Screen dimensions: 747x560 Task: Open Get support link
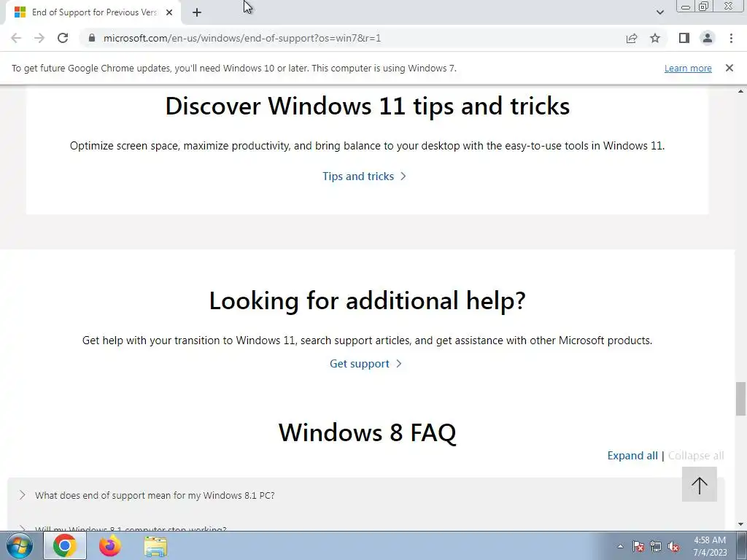pyautogui.click(x=360, y=364)
